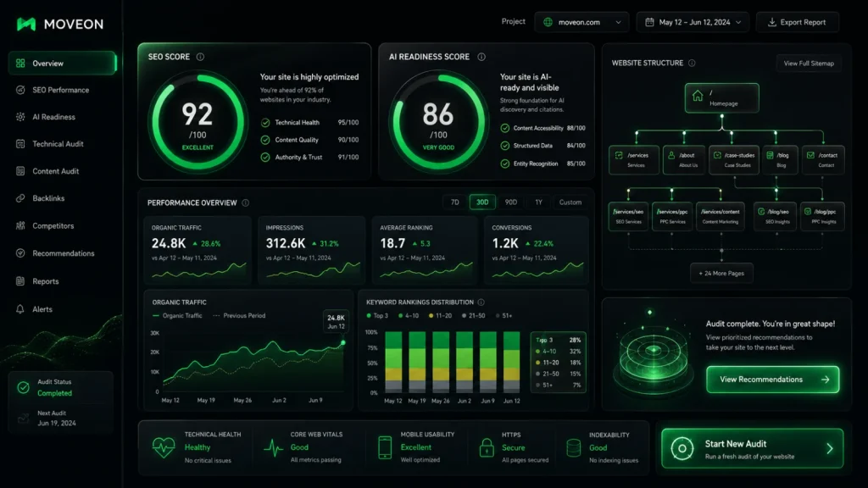The image size is (868, 488).
Task: Click the Start New Audit button
Action: (753, 449)
